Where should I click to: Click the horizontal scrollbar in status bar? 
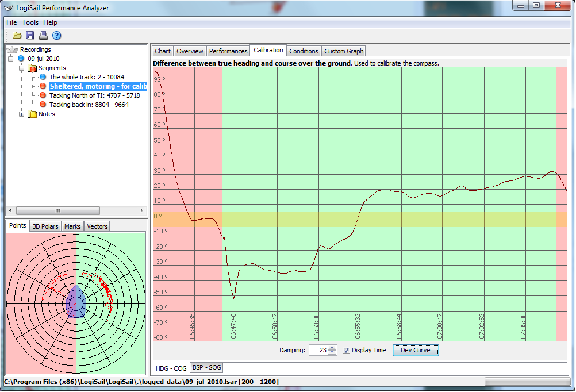[x=526, y=382]
